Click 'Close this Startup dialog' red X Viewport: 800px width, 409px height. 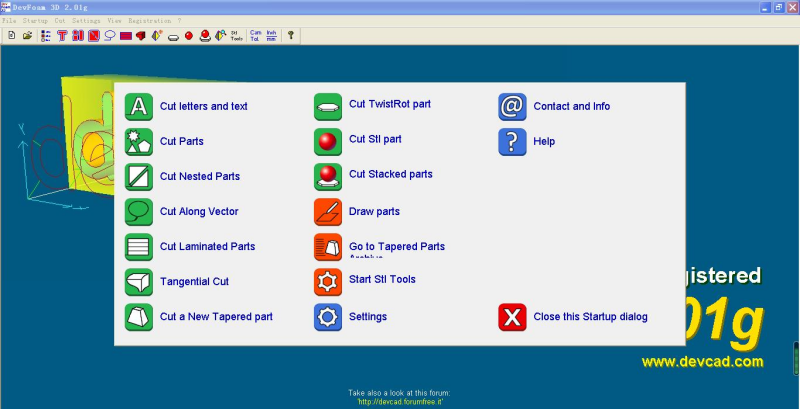(512, 317)
